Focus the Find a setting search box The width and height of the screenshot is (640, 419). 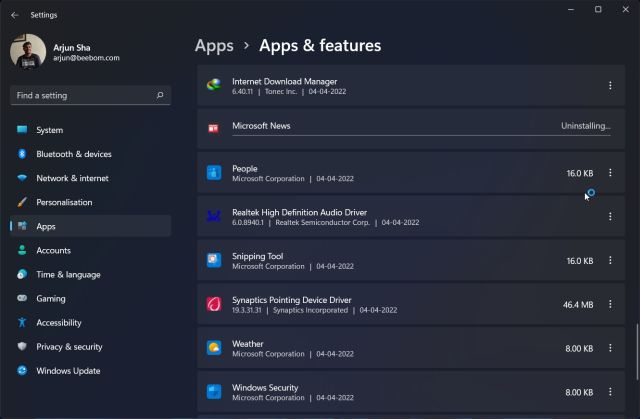(80, 96)
